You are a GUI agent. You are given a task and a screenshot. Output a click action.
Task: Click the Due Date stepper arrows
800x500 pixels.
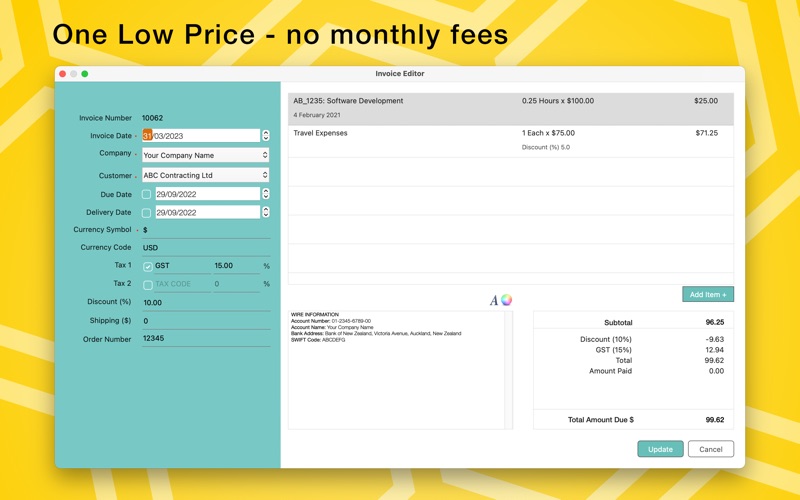(x=266, y=194)
